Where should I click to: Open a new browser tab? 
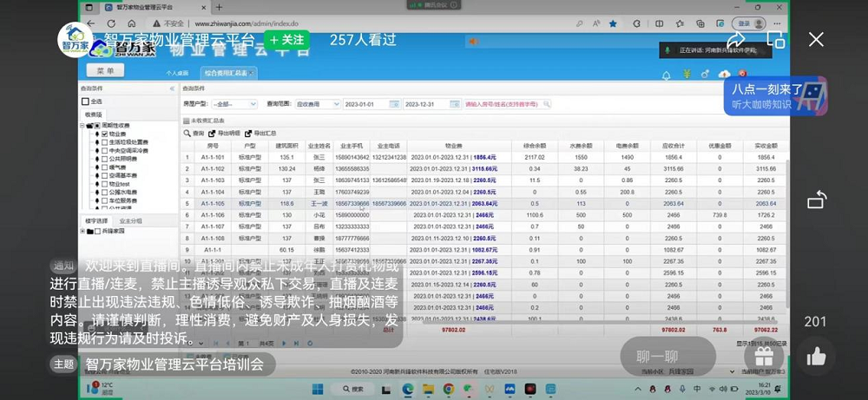(220, 7)
